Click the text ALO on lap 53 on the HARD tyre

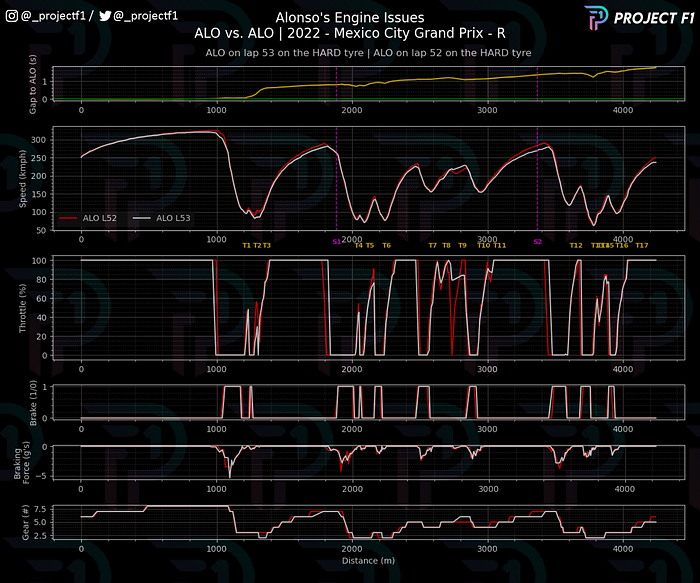point(284,53)
